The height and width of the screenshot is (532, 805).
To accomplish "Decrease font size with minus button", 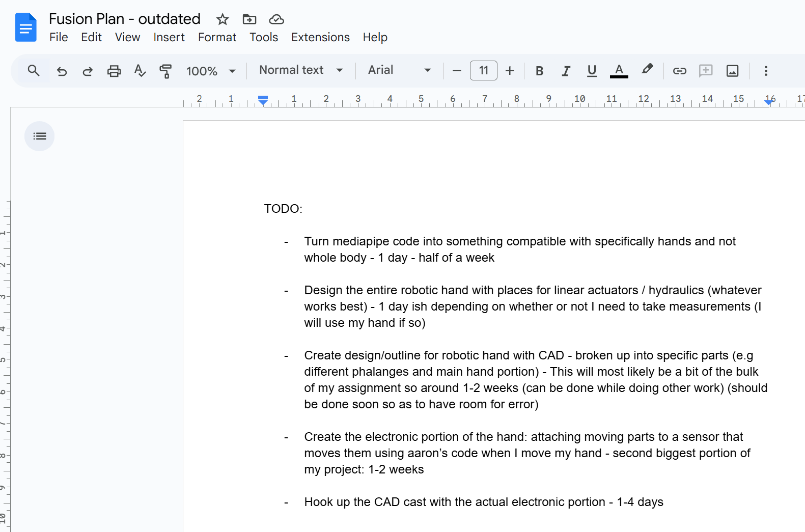I will pos(457,71).
